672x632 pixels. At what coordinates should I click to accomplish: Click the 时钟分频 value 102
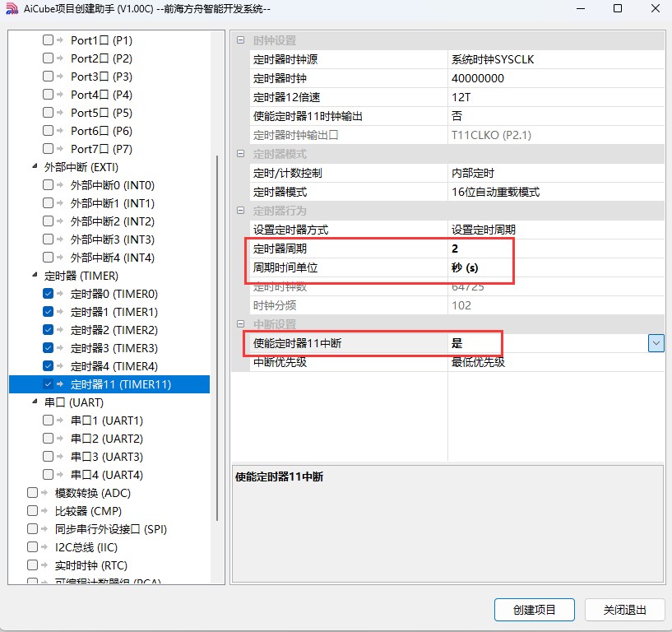coord(556,305)
